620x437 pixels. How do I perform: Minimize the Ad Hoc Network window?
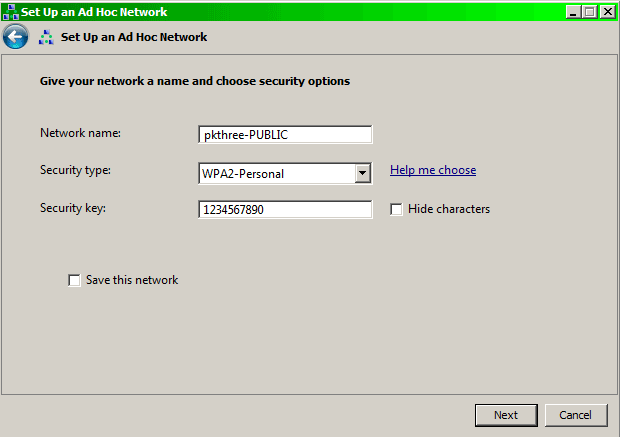[573, 12]
